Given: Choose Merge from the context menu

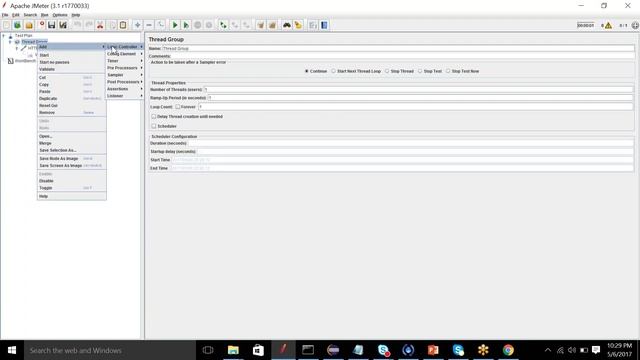Looking at the screenshot, I should [x=71, y=143].
